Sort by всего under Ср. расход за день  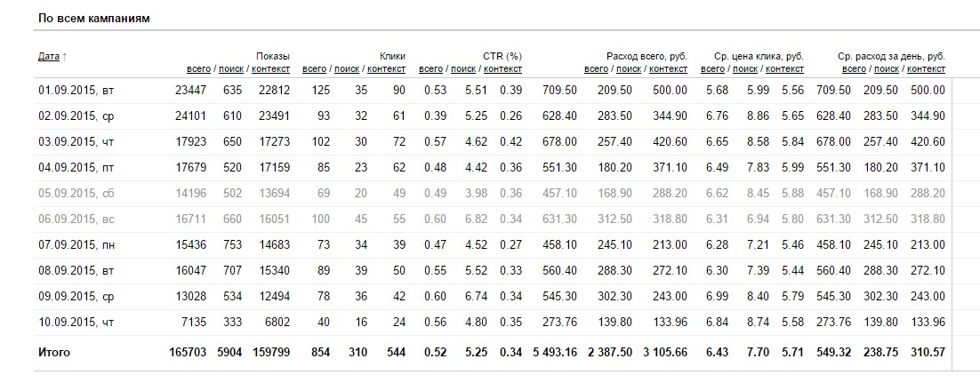(x=854, y=68)
